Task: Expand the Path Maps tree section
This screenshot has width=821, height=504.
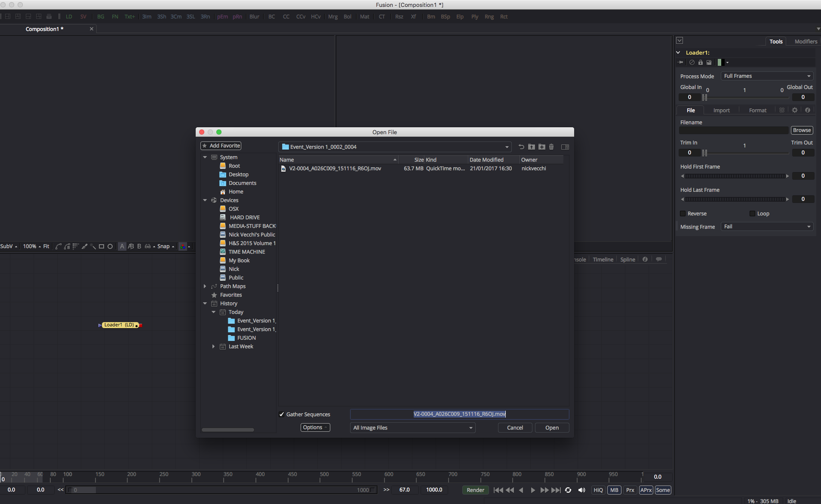Action: 205,286
